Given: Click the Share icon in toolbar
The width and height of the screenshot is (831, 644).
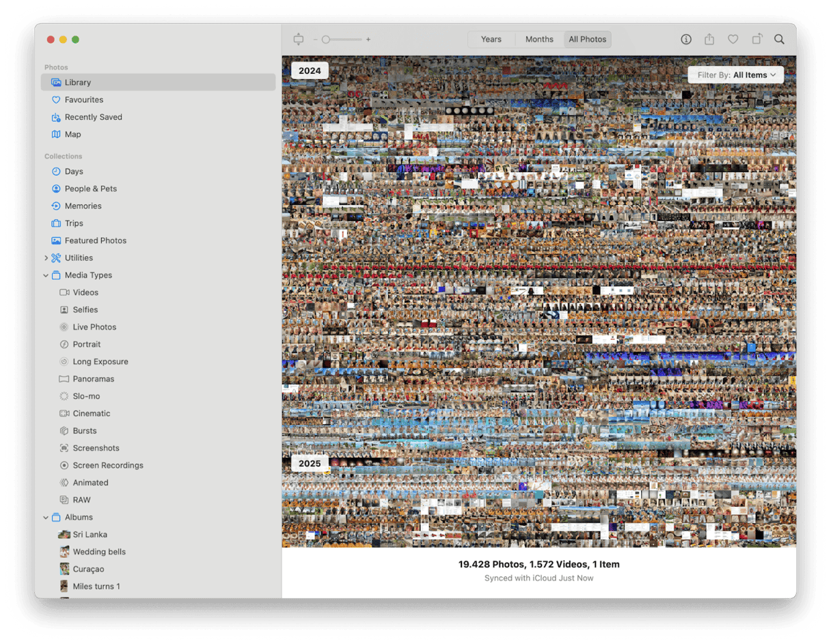Looking at the screenshot, I should pyautogui.click(x=709, y=40).
